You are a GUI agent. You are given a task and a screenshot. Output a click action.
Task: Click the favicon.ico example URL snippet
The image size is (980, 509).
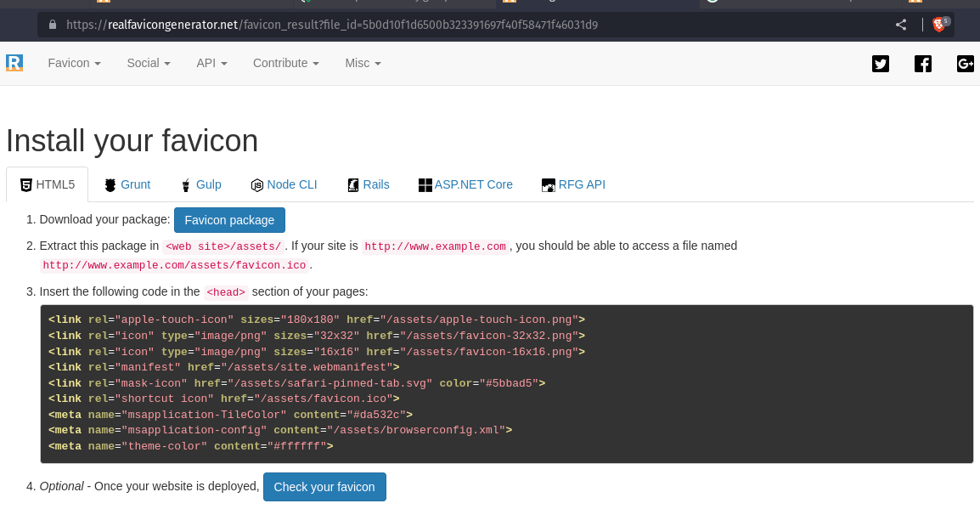click(174, 265)
